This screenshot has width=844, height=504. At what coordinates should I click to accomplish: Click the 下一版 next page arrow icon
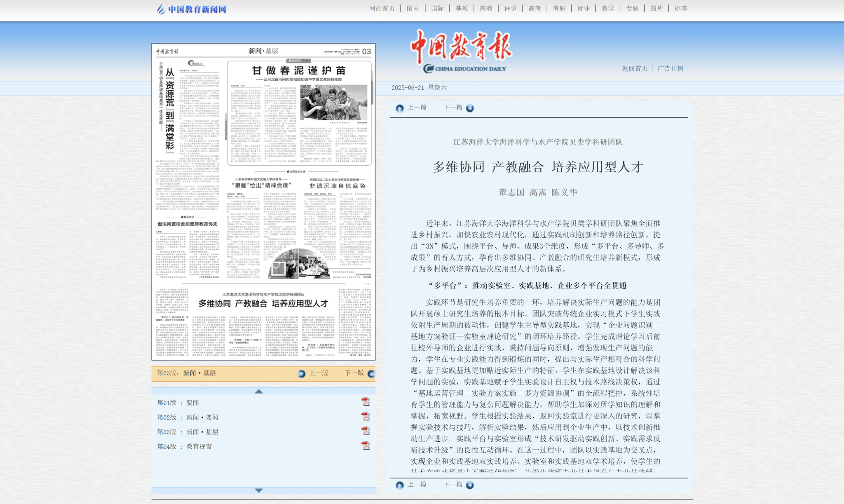371,374
